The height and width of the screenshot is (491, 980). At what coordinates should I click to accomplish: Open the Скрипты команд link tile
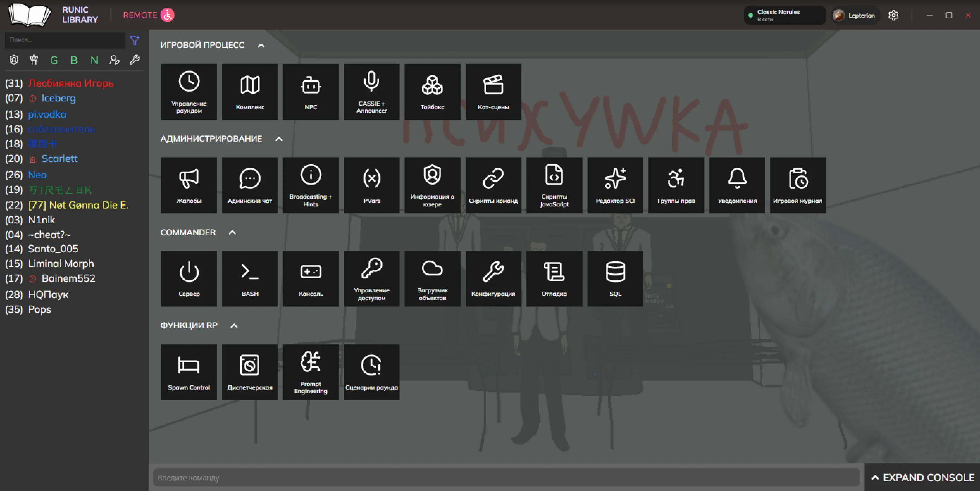[x=493, y=185]
